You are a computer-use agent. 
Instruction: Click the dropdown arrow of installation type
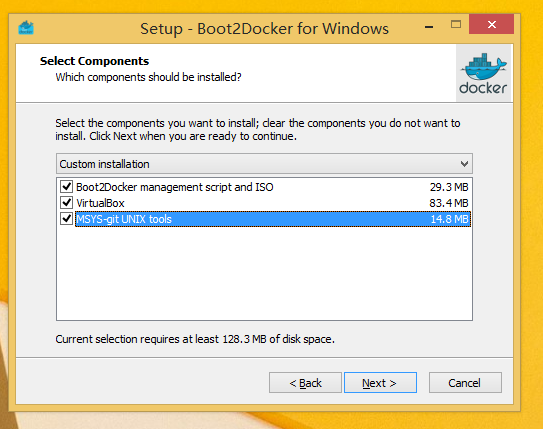(464, 164)
